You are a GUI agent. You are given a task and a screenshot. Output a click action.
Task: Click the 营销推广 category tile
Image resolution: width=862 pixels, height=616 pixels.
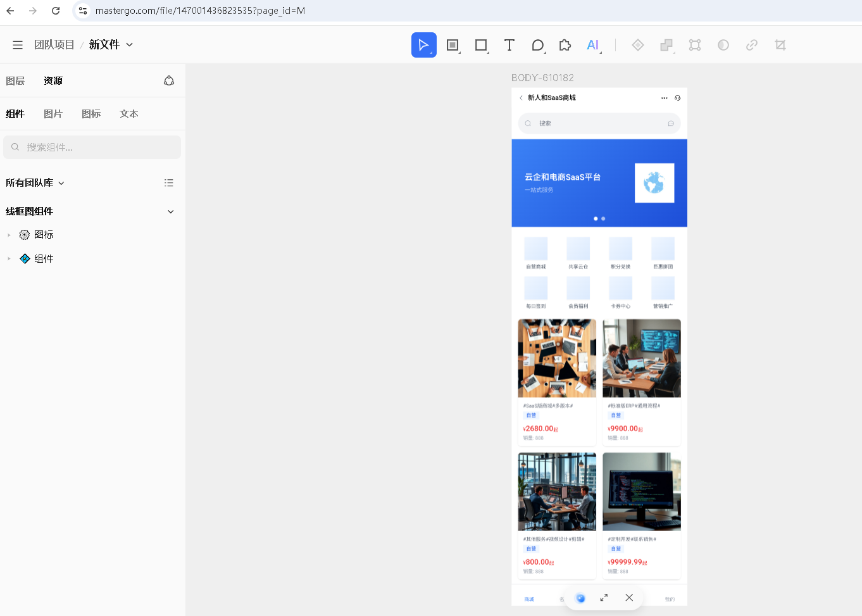click(663, 292)
